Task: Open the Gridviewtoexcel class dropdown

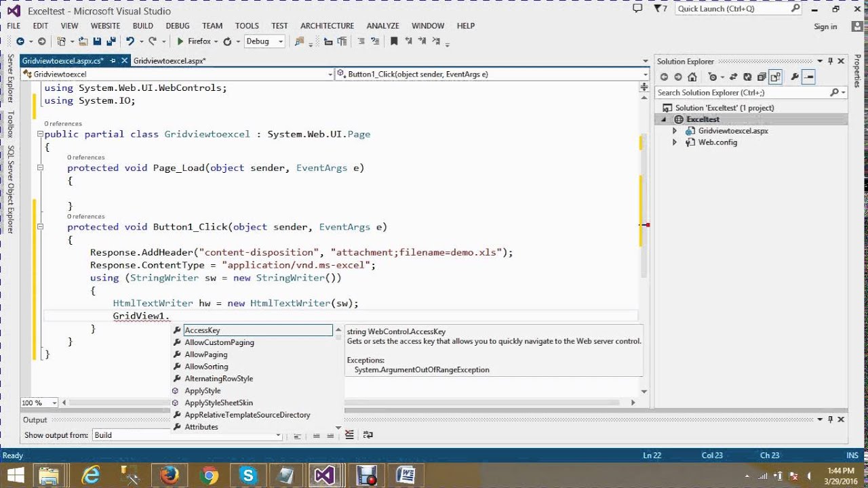Action: click(x=178, y=74)
